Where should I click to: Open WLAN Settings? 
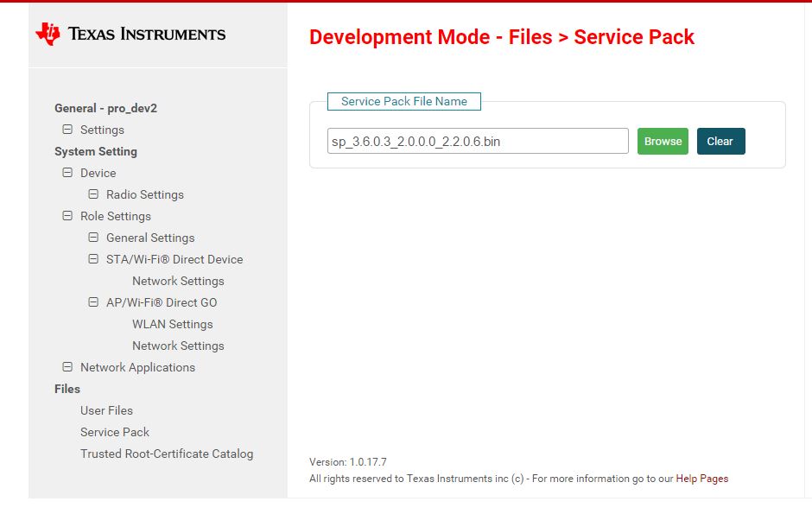click(x=173, y=325)
